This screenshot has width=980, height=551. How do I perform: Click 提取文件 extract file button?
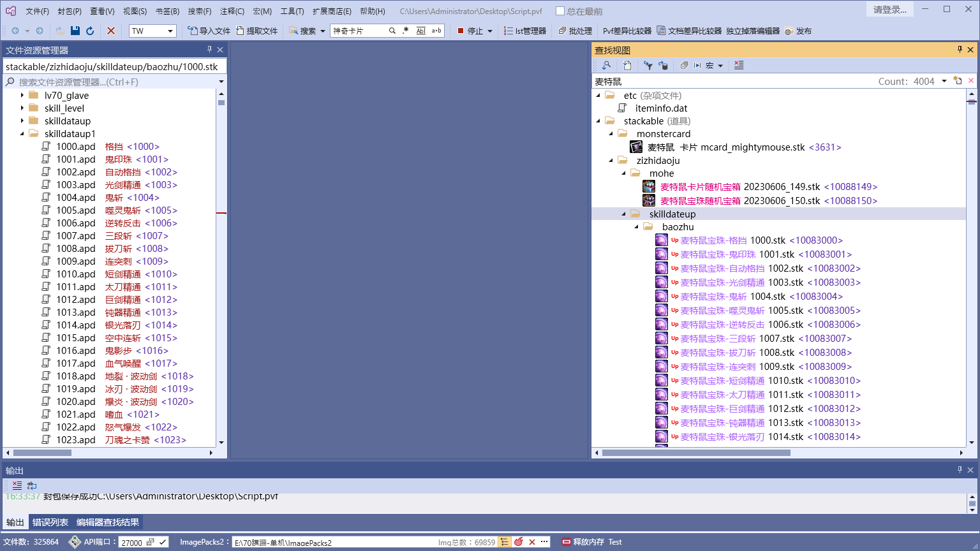(x=256, y=31)
